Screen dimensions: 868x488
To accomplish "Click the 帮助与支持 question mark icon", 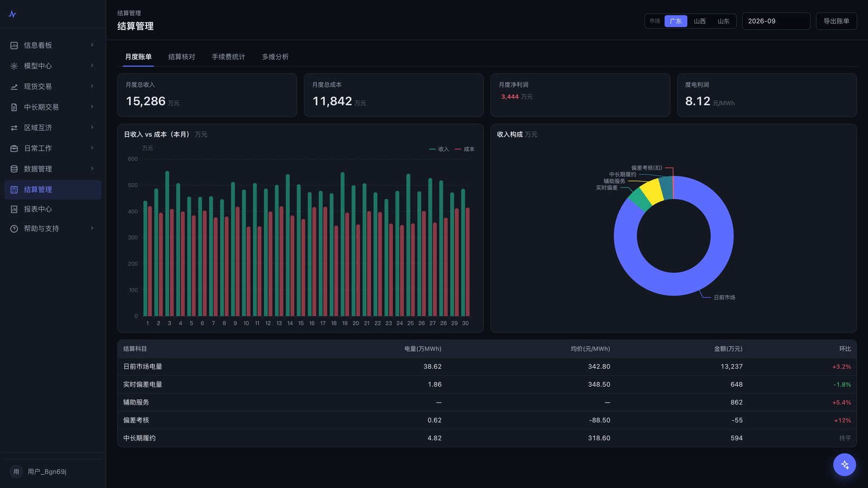I will [14, 229].
